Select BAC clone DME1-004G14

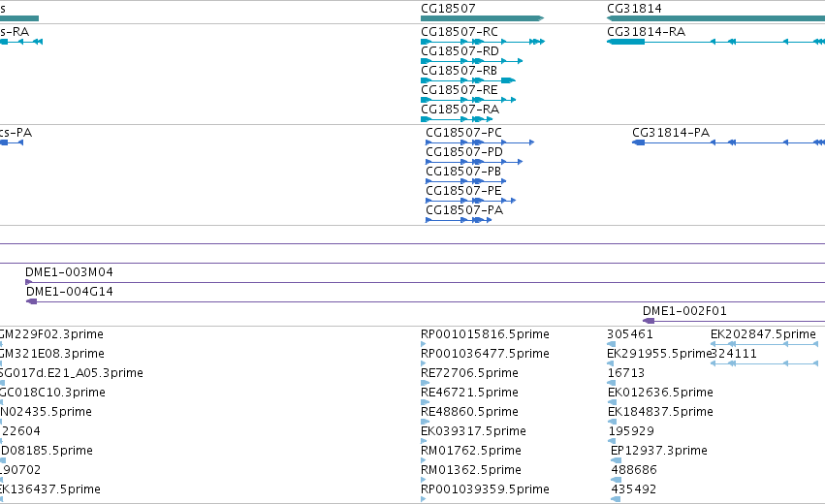(x=70, y=292)
